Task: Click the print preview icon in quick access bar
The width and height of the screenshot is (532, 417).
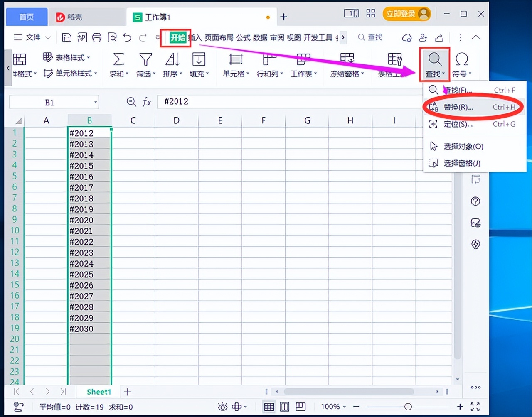Action: click(x=112, y=37)
